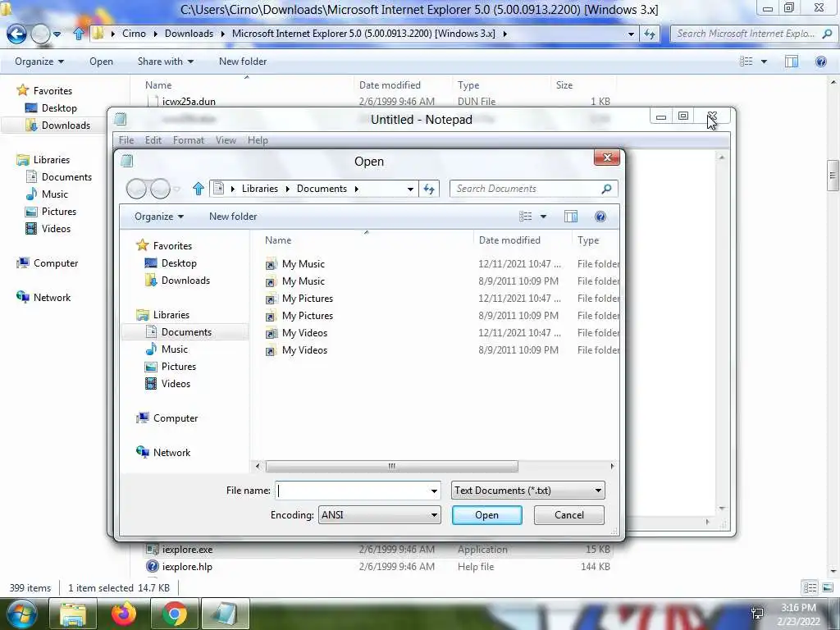Open the Notepad Help menu
The width and height of the screenshot is (840, 630).
[x=258, y=140]
